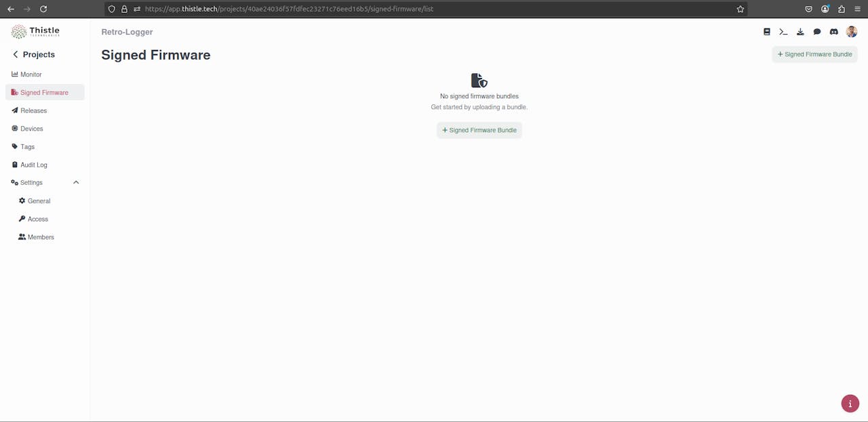Collapse the Settings section chevron
This screenshot has width=868, height=422.
point(76,182)
